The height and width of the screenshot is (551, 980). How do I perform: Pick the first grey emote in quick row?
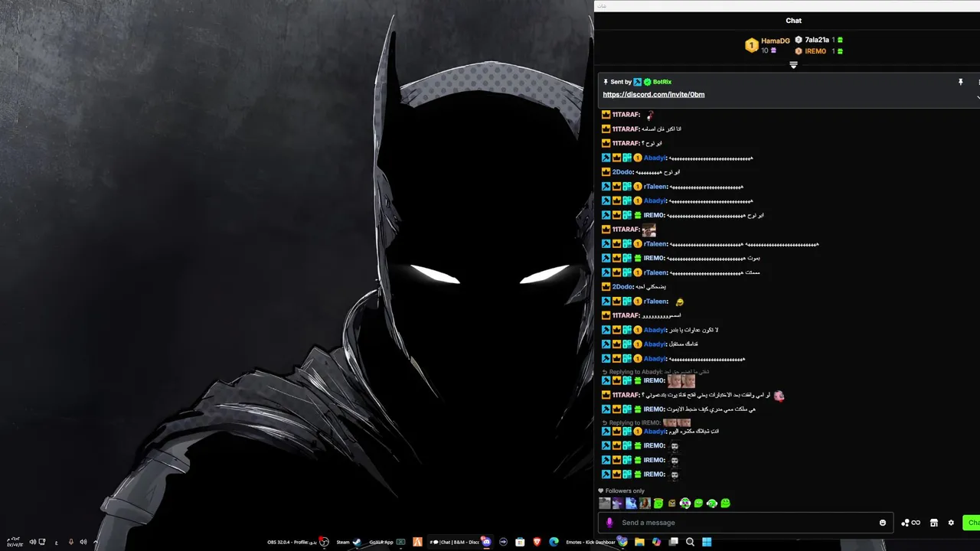coord(604,503)
